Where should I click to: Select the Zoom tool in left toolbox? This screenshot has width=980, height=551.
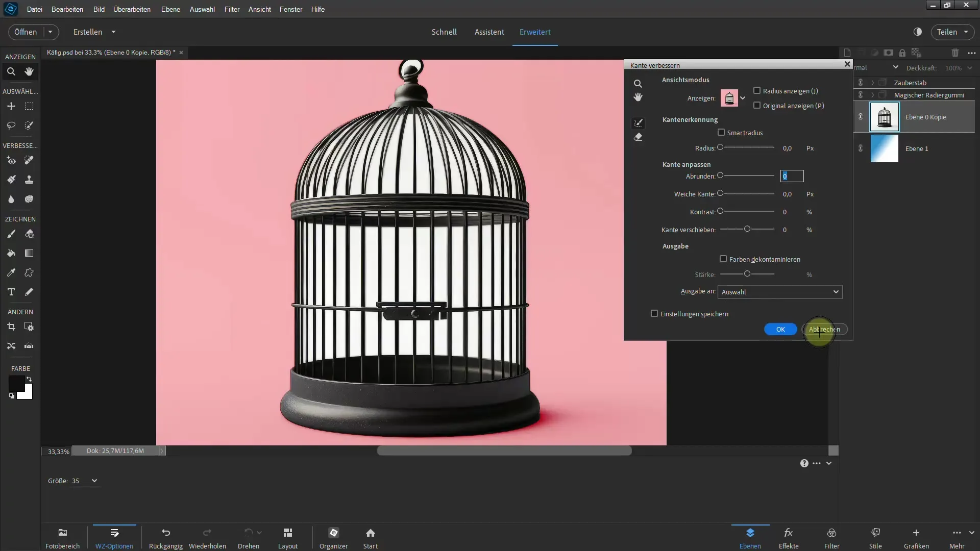[x=11, y=71]
